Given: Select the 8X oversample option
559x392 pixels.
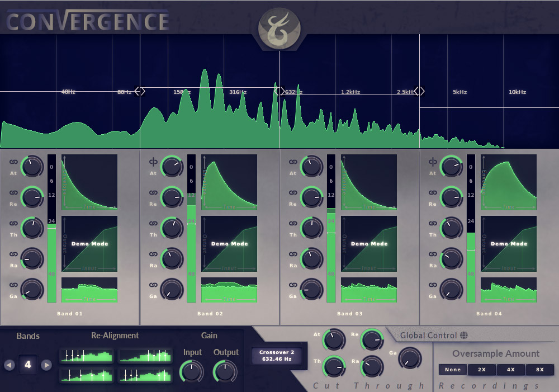Looking at the screenshot, I should click(540, 370).
